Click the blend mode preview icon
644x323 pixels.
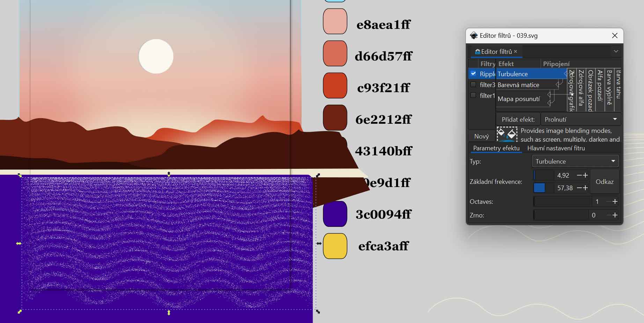click(x=507, y=134)
